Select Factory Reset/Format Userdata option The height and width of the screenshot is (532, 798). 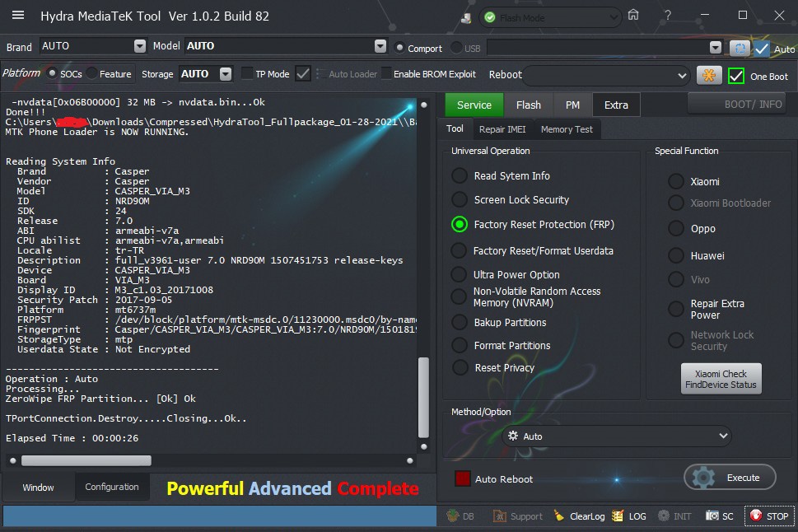pos(459,250)
